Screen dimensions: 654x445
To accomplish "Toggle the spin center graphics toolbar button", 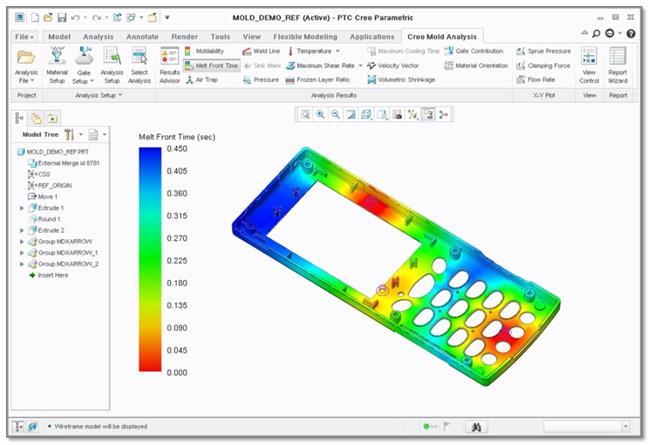I will click(443, 114).
